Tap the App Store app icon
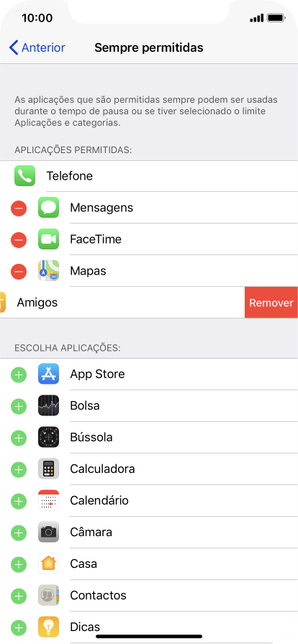 coord(48,374)
